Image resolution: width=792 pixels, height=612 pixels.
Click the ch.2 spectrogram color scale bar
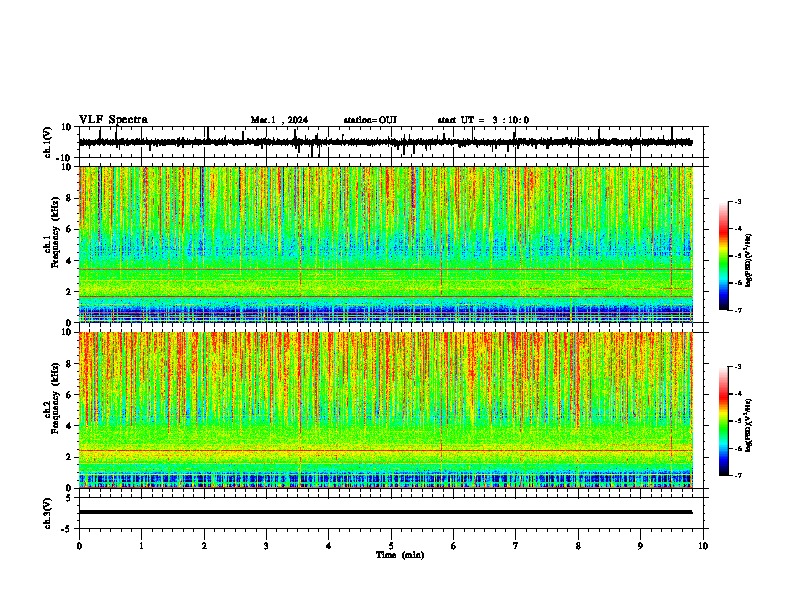click(x=723, y=421)
